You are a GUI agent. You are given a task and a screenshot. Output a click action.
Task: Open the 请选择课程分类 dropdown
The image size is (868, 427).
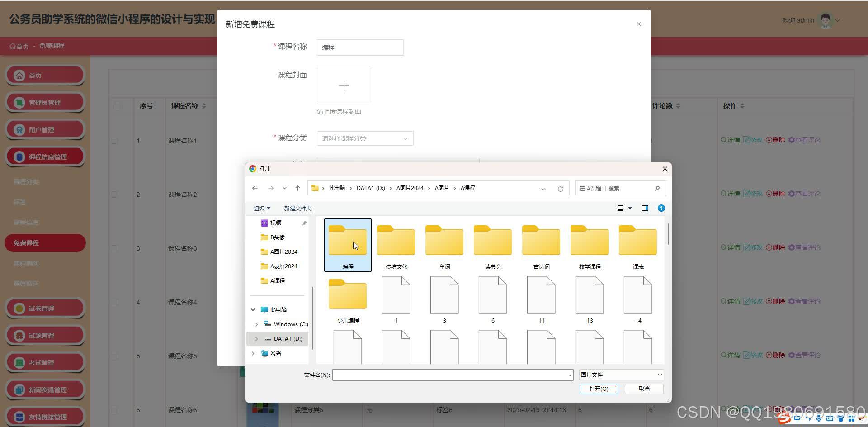pos(364,138)
